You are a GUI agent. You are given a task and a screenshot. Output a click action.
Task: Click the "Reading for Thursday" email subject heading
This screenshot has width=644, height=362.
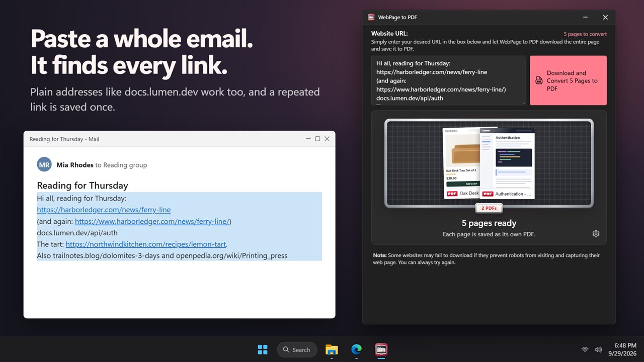click(x=83, y=186)
